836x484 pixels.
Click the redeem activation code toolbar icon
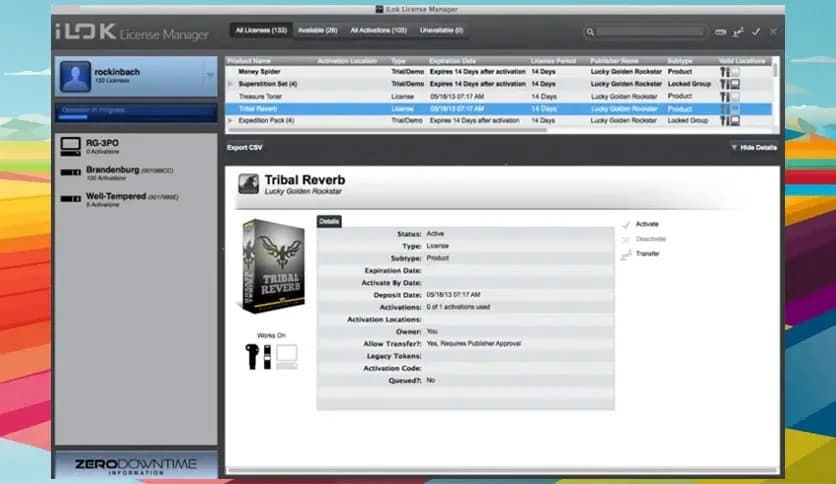point(720,32)
